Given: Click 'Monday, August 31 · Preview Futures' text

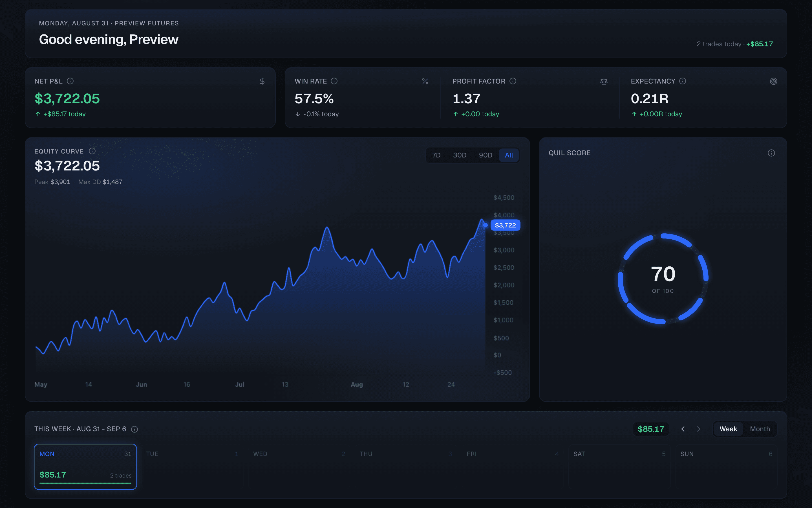Looking at the screenshot, I should [109, 23].
